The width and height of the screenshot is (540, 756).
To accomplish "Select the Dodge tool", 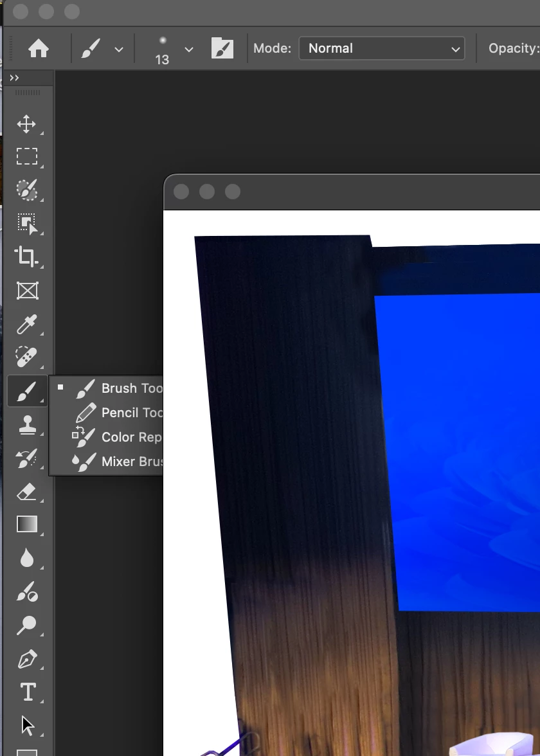I will (x=26, y=591).
